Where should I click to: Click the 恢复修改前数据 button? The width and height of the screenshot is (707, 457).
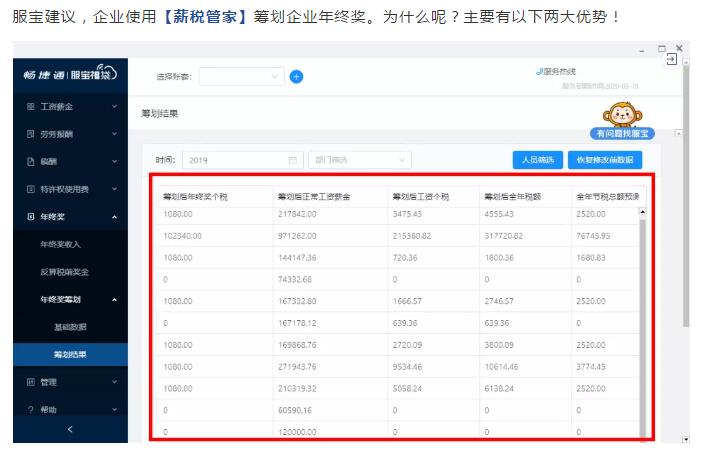click(x=605, y=160)
